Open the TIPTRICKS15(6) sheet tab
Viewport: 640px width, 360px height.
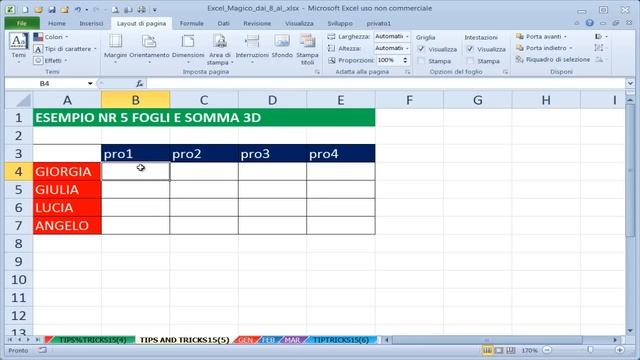tap(340, 340)
